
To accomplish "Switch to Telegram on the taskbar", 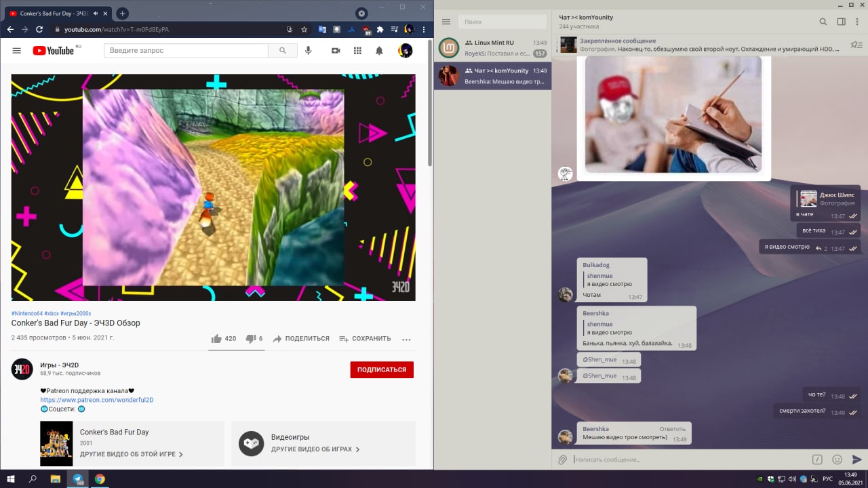I will coord(78,479).
